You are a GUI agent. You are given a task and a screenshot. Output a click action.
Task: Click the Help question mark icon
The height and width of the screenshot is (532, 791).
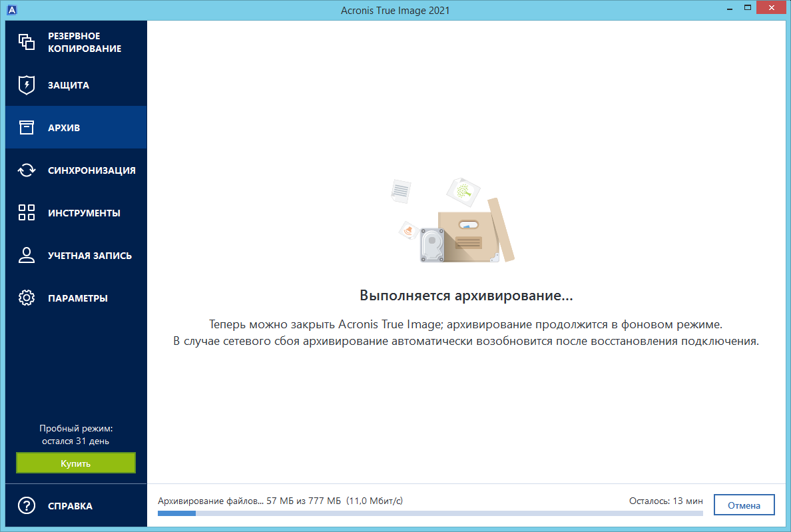pos(26,505)
